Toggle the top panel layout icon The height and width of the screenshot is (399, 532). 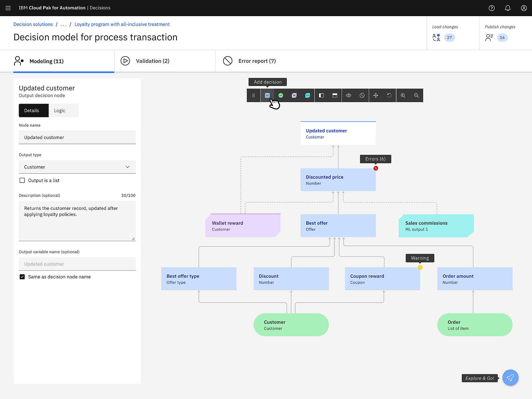click(335, 95)
